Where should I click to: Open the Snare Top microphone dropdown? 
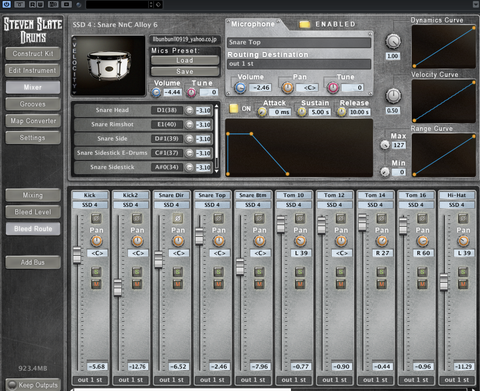[x=299, y=42]
